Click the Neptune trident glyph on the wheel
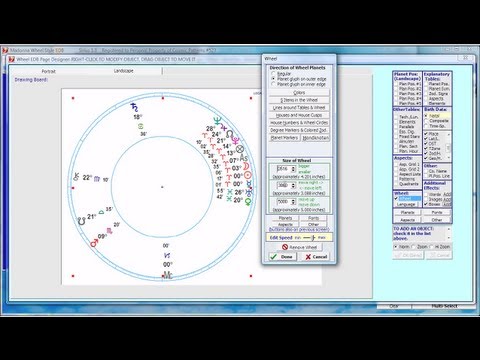The height and width of the screenshot is (360, 480). tap(217, 121)
